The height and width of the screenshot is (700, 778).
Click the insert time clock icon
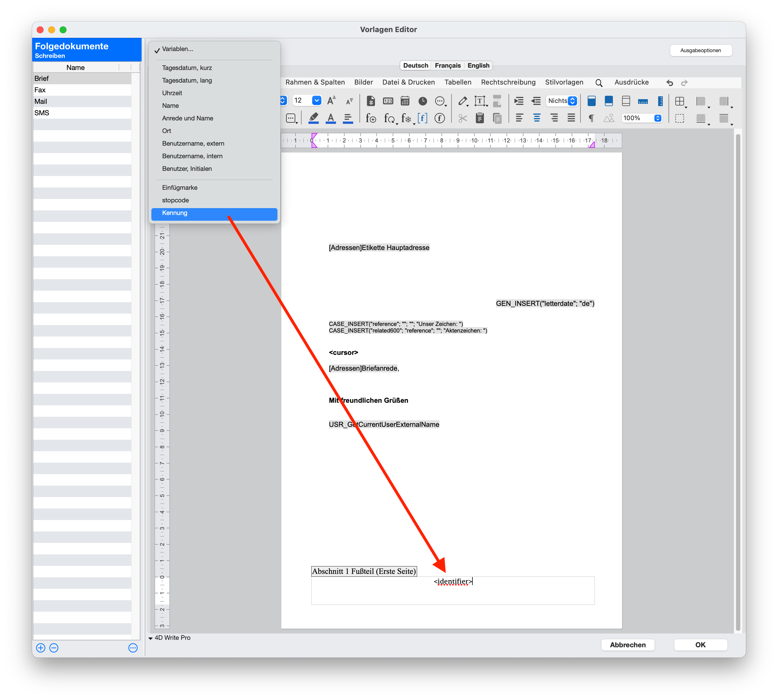point(422,101)
